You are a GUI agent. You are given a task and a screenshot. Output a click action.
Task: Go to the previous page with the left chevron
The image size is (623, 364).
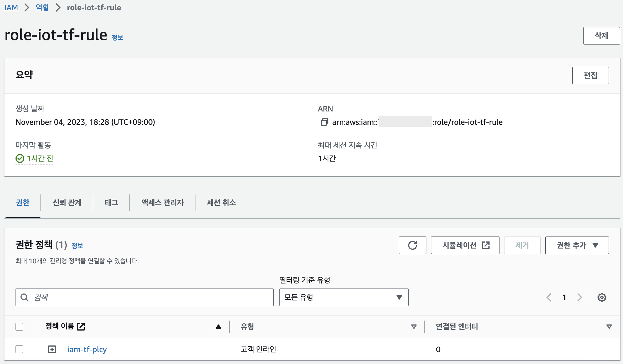point(549,297)
